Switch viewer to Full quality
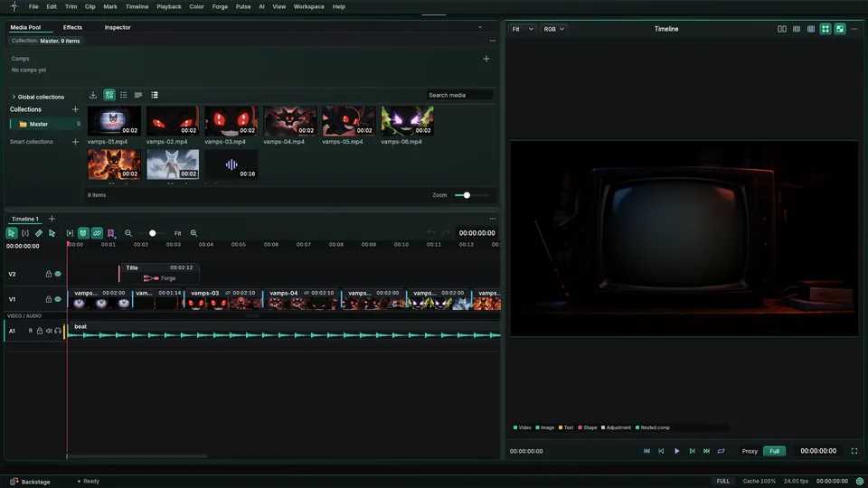 click(775, 451)
